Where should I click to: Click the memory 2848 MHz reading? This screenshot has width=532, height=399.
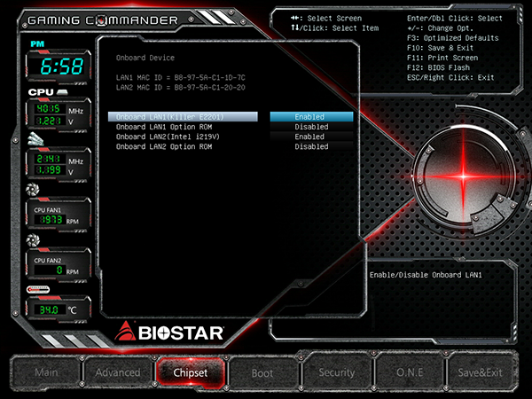tap(49, 159)
